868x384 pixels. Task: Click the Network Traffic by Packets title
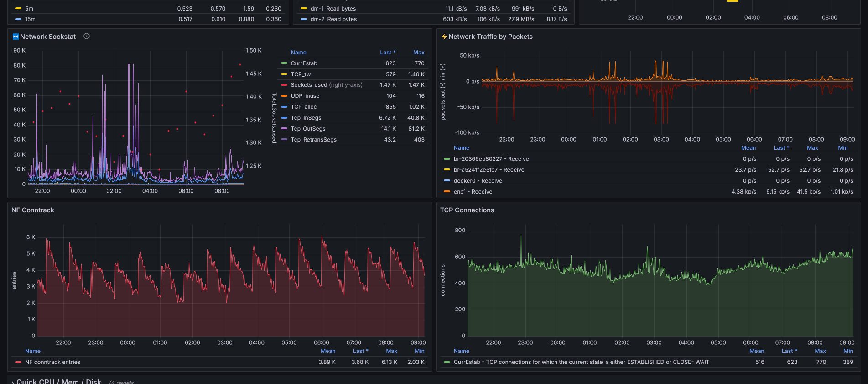click(x=490, y=37)
